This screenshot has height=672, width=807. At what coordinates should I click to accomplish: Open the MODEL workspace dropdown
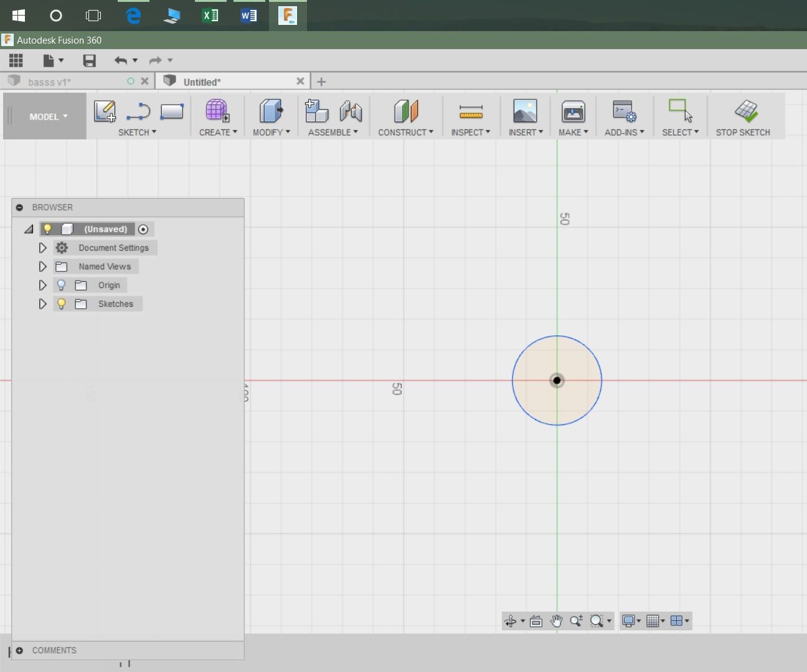coord(49,116)
